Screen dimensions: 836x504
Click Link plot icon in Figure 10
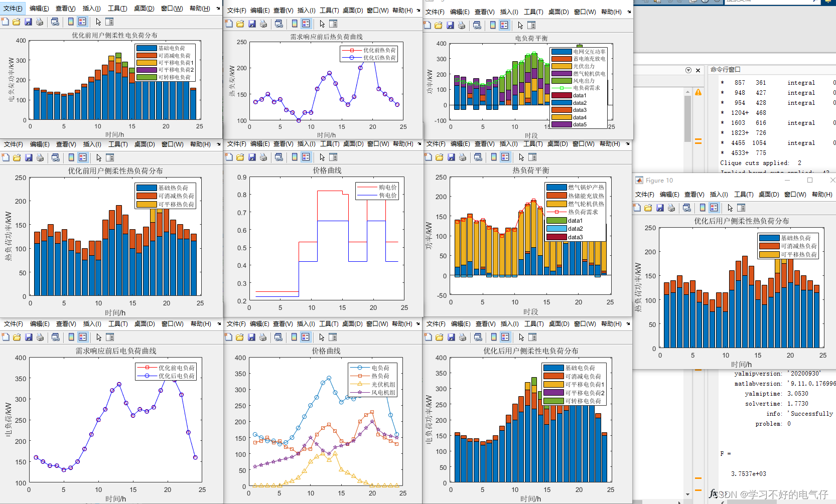[x=687, y=208]
